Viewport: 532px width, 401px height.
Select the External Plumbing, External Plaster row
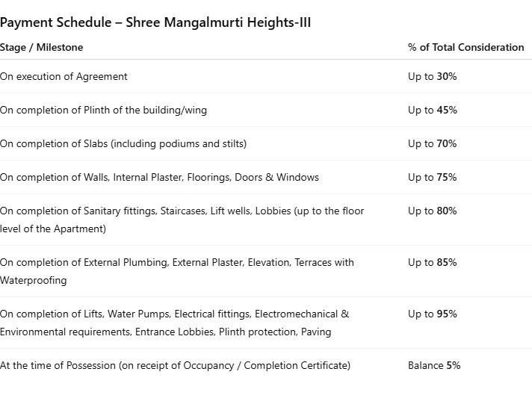pyautogui.click(x=177, y=263)
